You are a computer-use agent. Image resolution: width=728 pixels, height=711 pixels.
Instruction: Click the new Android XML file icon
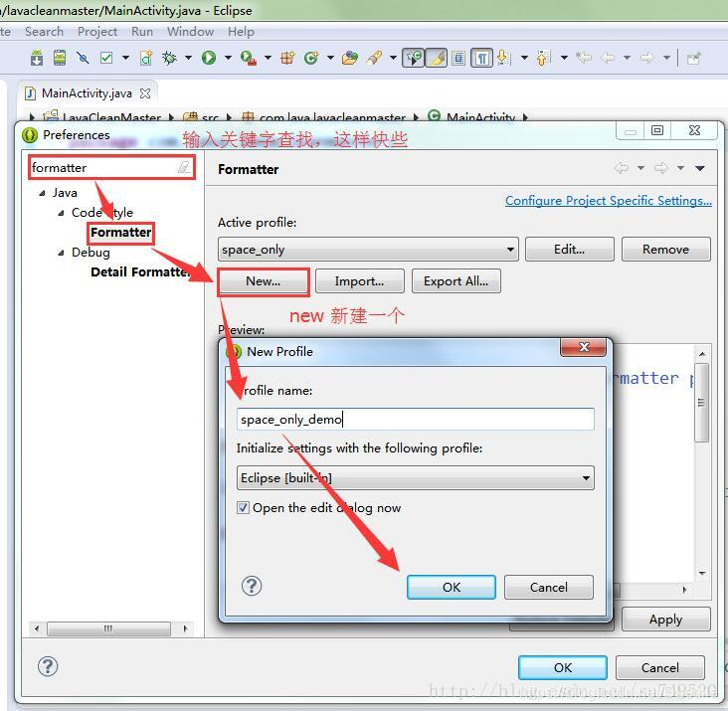click(146, 58)
